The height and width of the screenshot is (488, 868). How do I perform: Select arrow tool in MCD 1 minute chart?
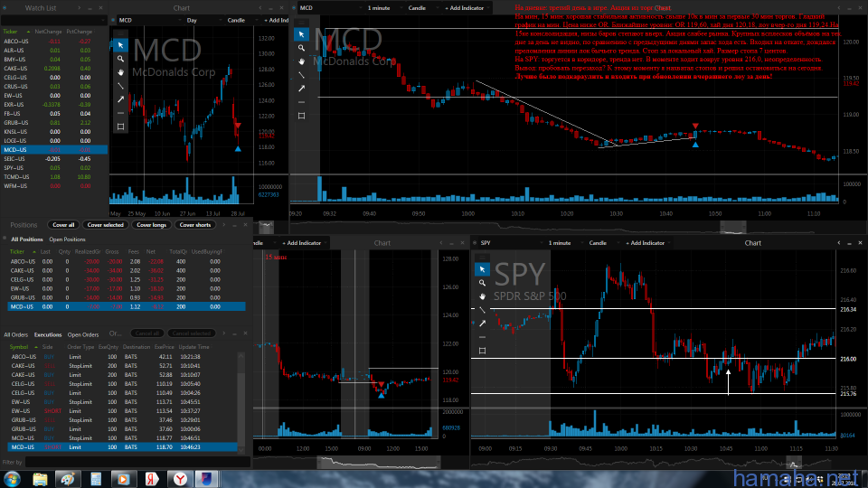[x=301, y=89]
